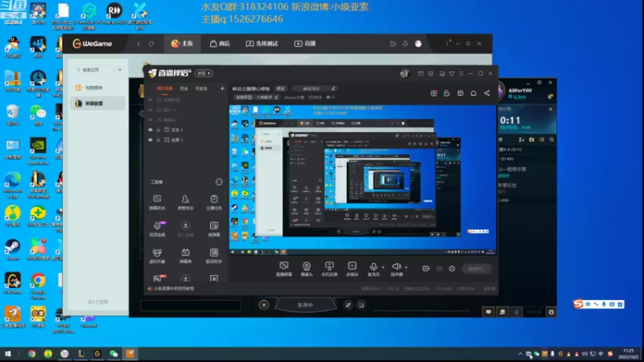Open the virtual avatar bear-face tool

coord(157,255)
